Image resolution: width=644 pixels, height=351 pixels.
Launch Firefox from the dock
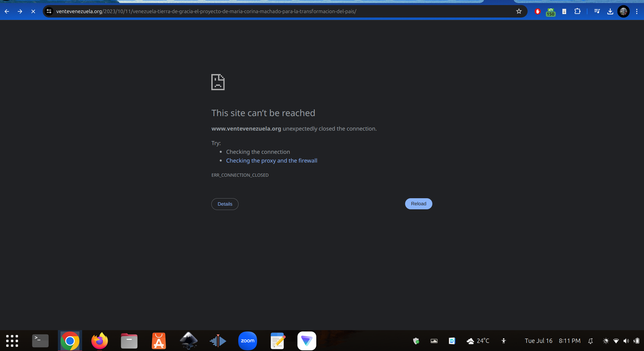100,341
